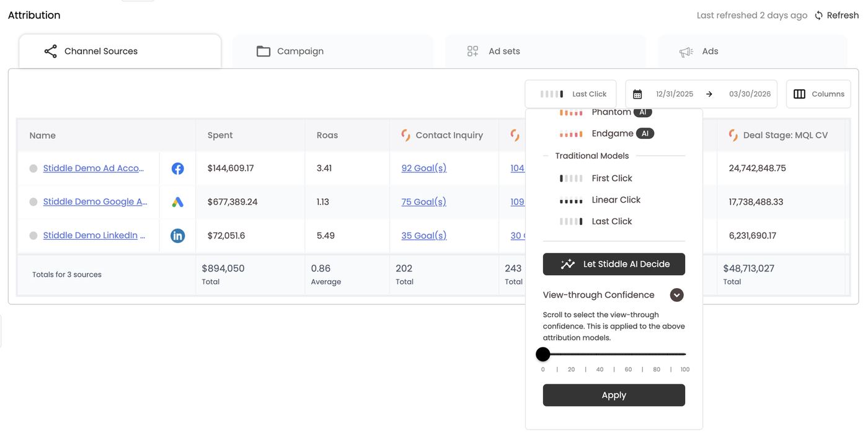Open the Stiddle Demo Google source link

95,202
